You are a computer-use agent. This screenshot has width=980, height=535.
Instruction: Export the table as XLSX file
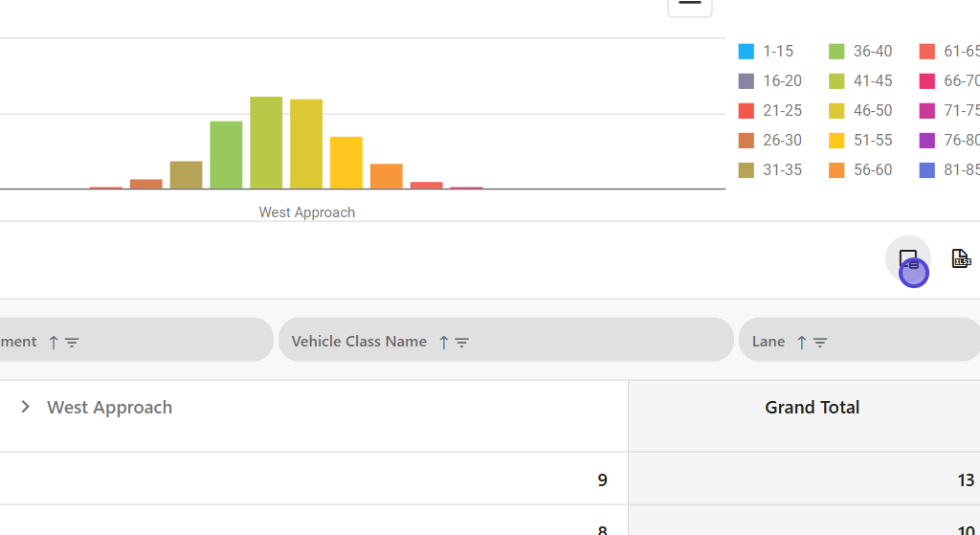pyautogui.click(x=960, y=258)
